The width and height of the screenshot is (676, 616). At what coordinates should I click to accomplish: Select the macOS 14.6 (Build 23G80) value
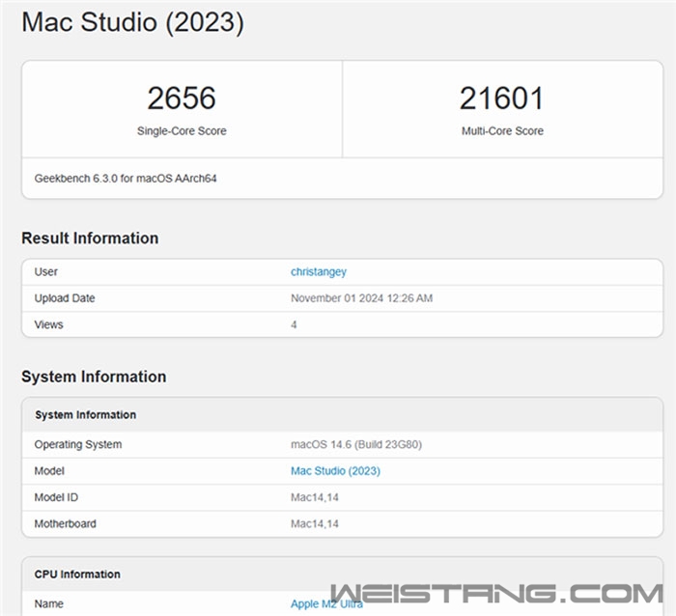pyautogui.click(x=356, y=444)
